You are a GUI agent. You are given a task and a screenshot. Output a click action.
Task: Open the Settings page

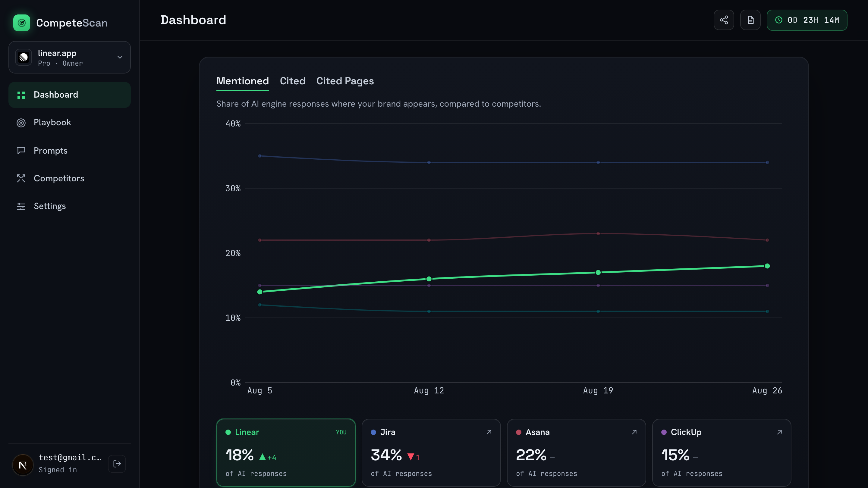pos(69,206)
